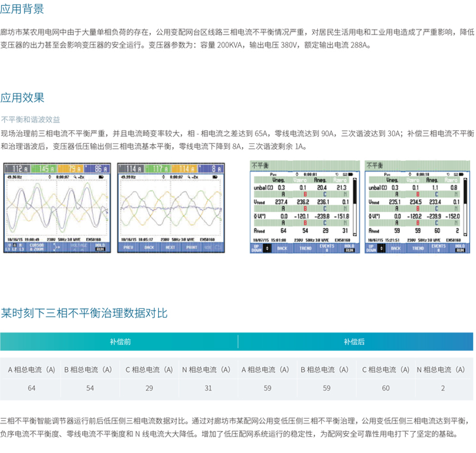Click the 不平衡和谐波效益 subheading

coord(30,119)
